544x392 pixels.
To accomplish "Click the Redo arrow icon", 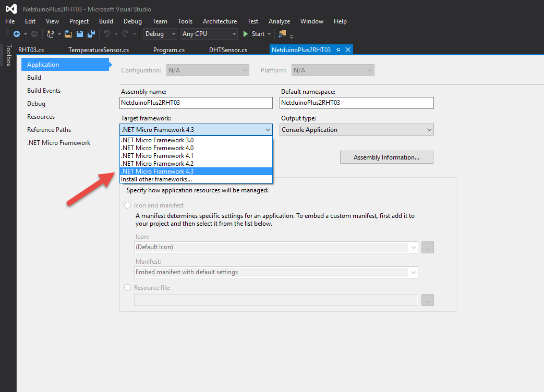I will [x=125, y=34].
